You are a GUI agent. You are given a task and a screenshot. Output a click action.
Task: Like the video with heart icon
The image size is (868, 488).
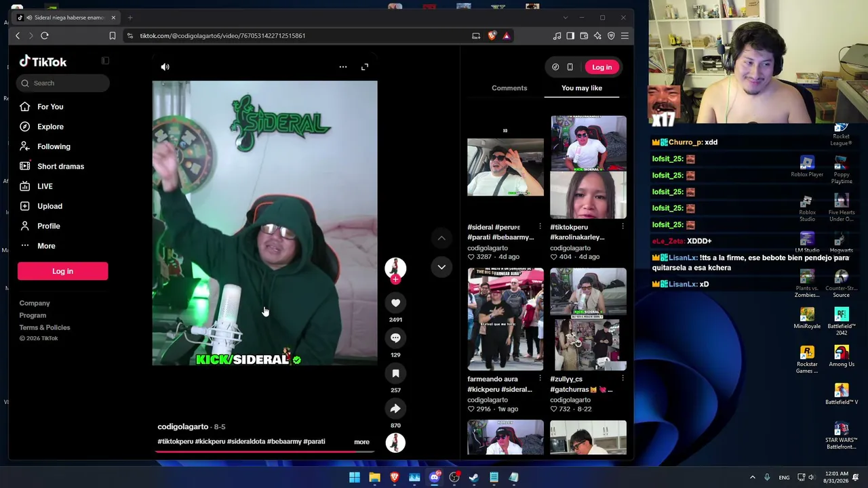(395, 303)
